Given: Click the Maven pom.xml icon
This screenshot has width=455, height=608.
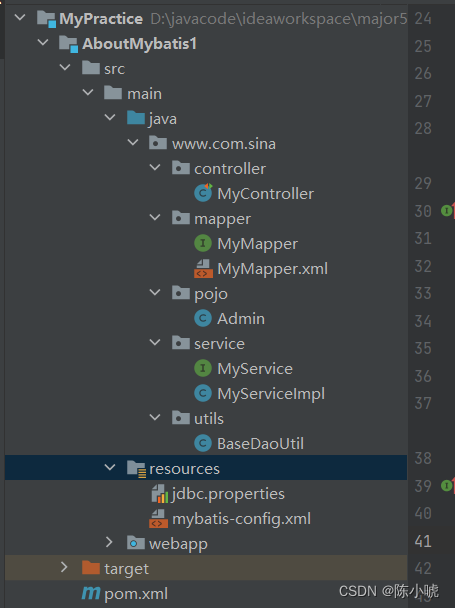Looking at the screenshot, I should pyautogui.click(x=91, y=593).
